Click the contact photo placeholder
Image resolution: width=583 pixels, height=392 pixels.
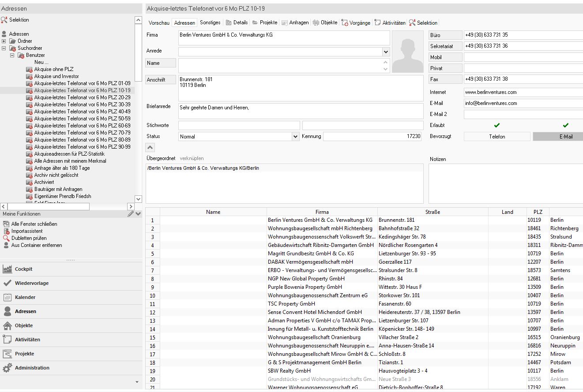[x=407, y=52]
